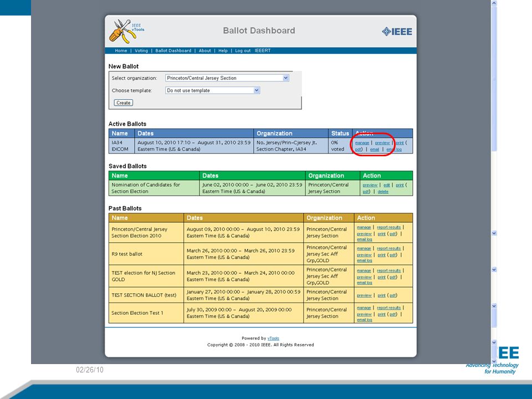Go to the Voting menu item
532x399 pixels.
[141, 50]
